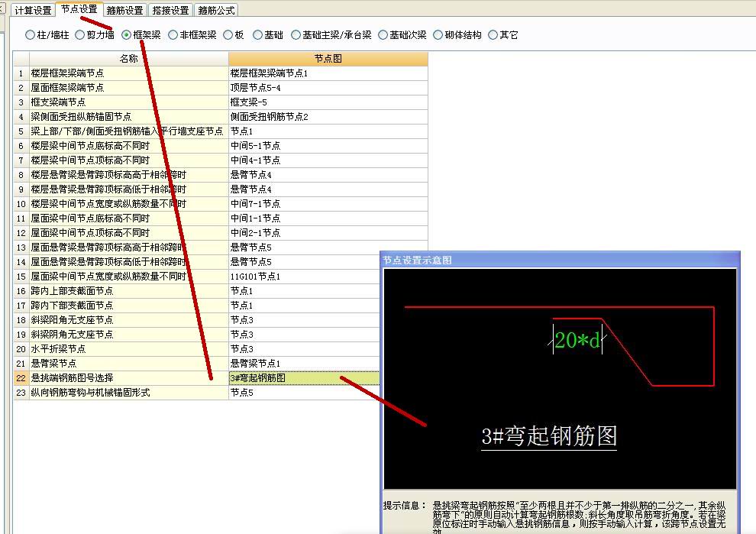
Task: Select row 跨内下部变截面节点
Action: 129,306
